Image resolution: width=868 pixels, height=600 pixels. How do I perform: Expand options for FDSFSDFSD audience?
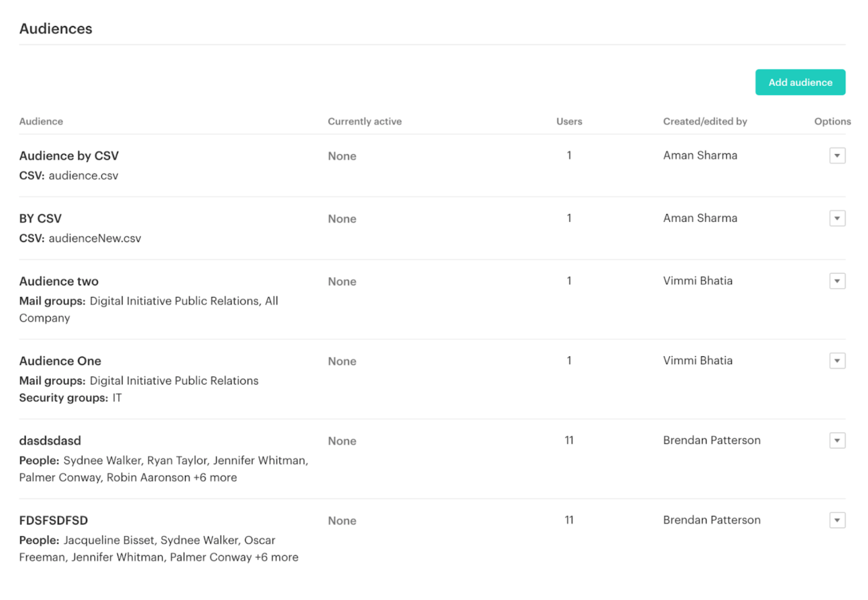coord(837,520)
